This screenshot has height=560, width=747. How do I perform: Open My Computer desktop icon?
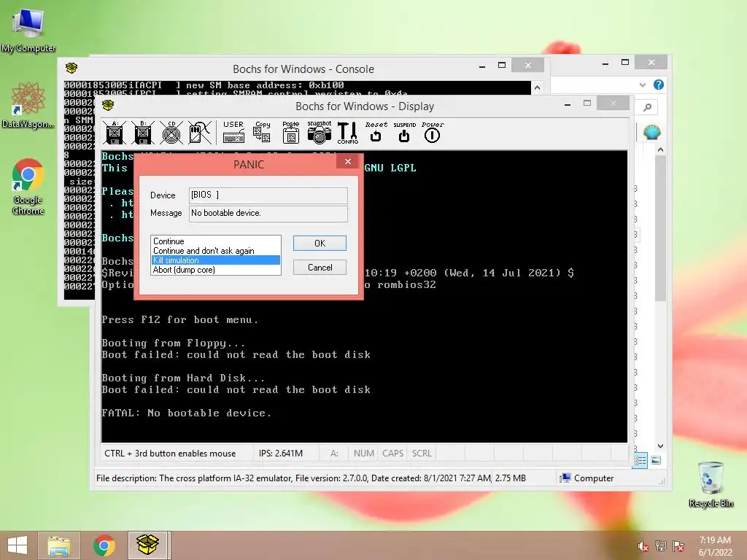(x=28, y=30)
